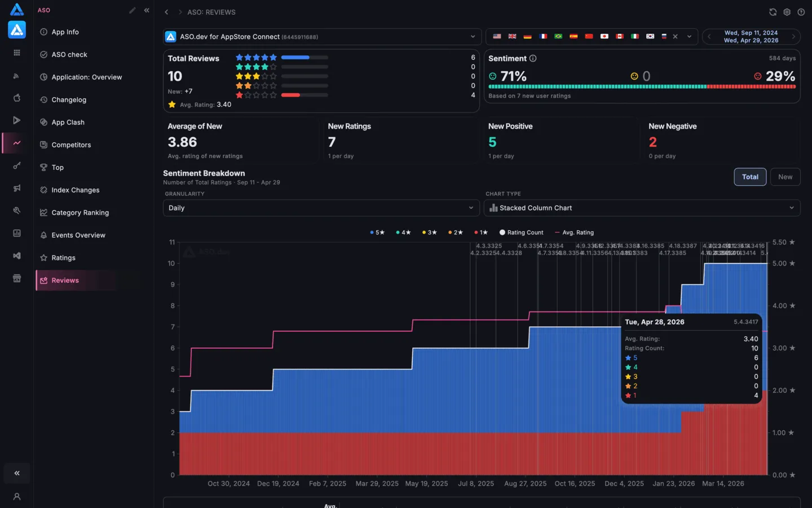Switch Sentiment Breakdown to Total

tap(750, 177)
